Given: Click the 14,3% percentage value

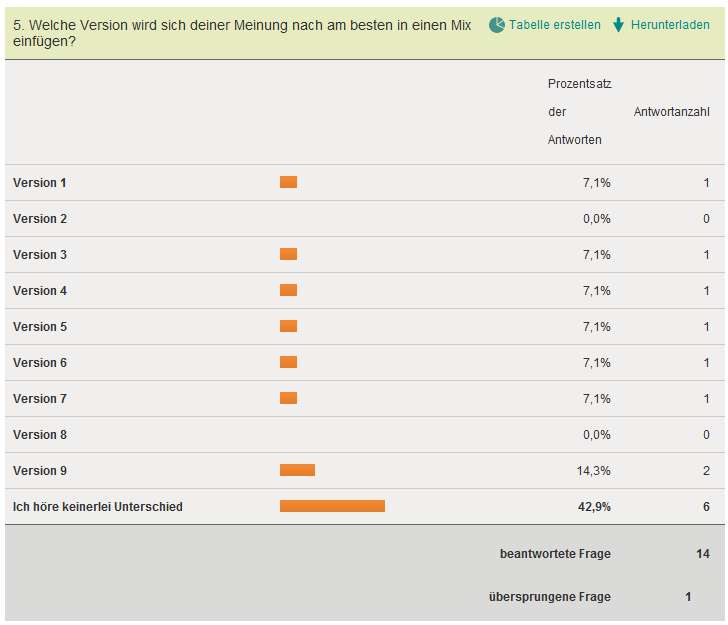Looking at the screenshot, I should [596, 471].
